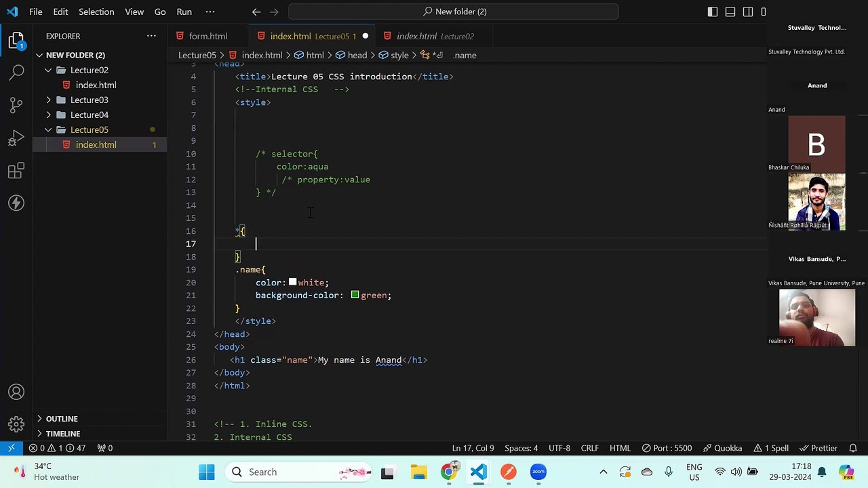Open the Search view in activity bar
This screenshot has height=488, width=868.
(x=17, y=71)
